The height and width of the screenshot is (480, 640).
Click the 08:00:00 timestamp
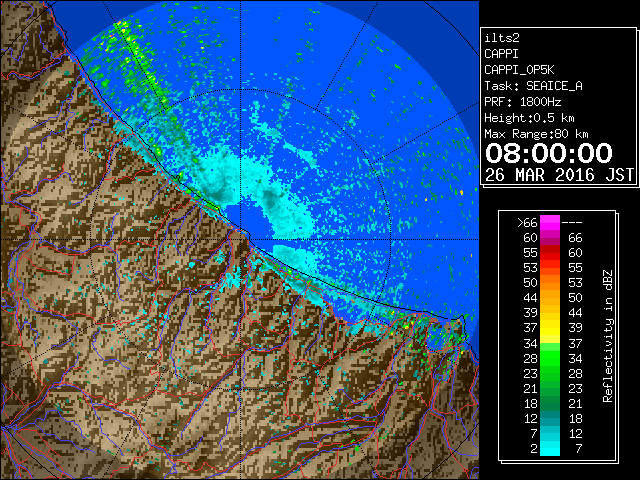point(549,153)
